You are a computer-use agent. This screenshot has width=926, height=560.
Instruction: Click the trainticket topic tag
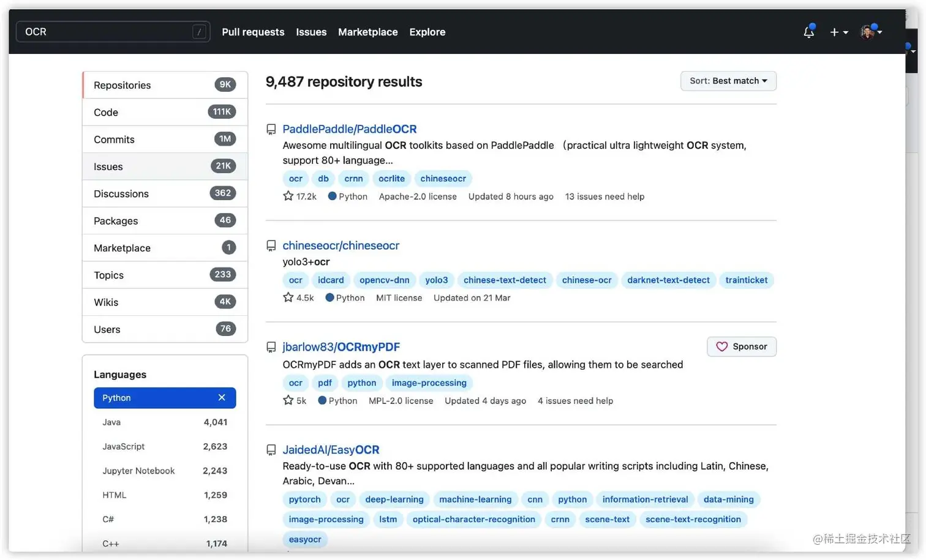[x=747, y=280]
